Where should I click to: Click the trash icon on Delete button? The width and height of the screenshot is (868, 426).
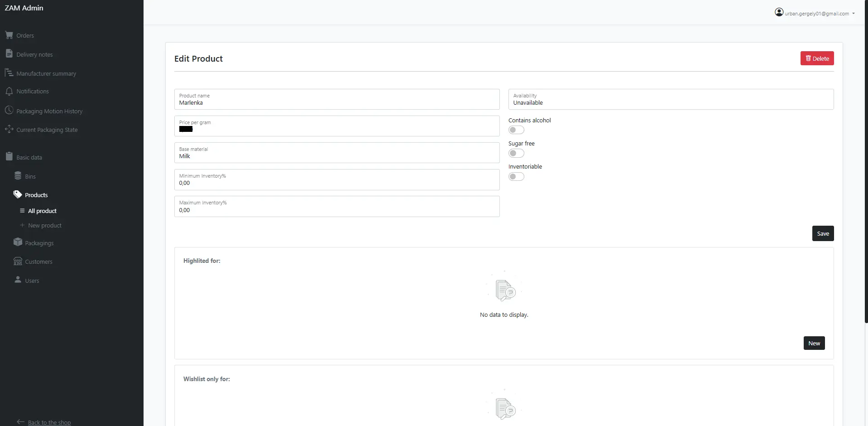point(808,58)
